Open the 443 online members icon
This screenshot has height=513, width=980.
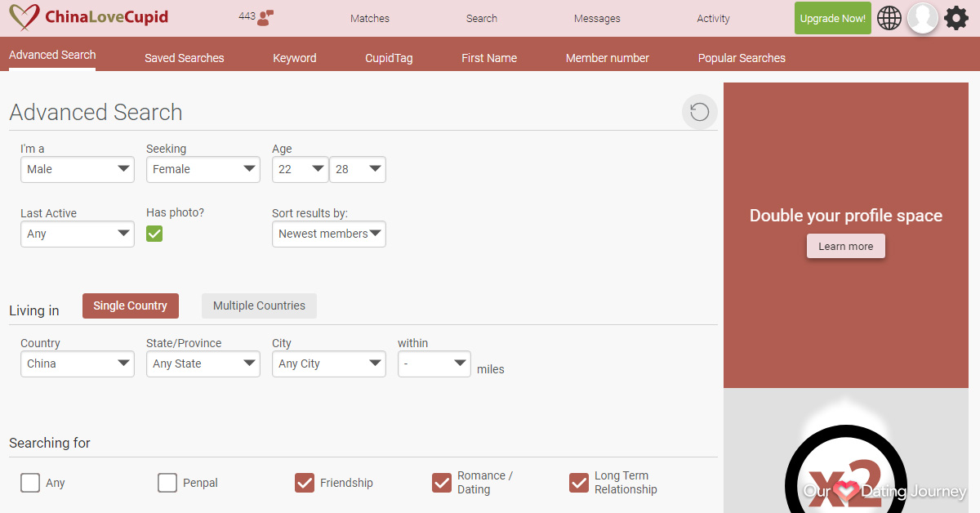265,18
